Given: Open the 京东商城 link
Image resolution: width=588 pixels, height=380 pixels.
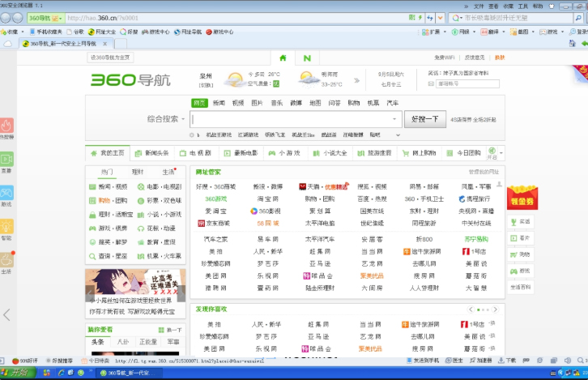Looking at the screenshot, I should [x=218, y=222].
